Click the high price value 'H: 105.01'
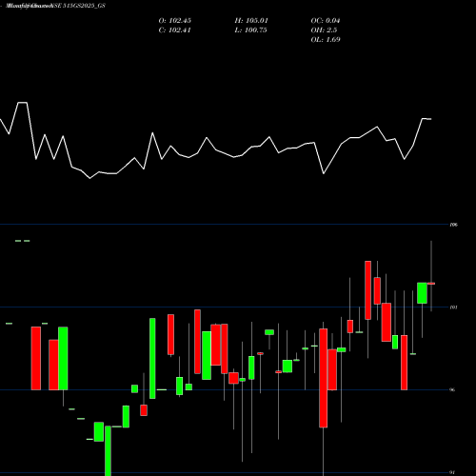This screenshot has height=476, width=476. point(251,21)
